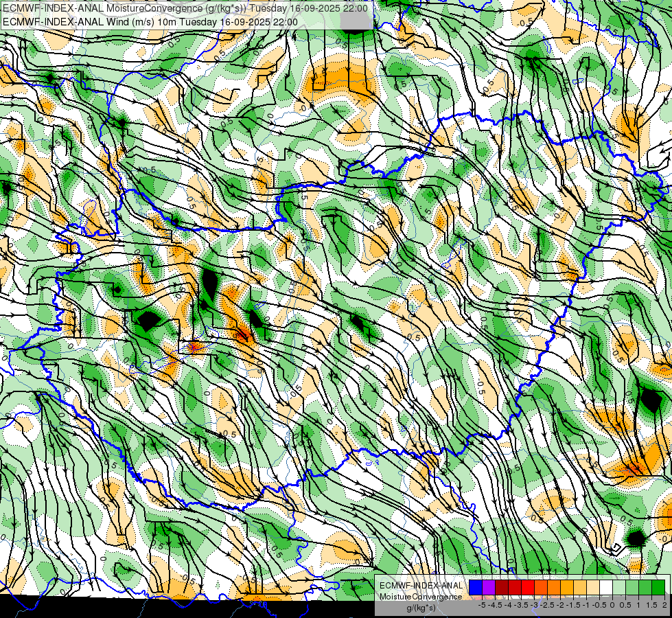This screenshot has width=672, height=618.
Task: Click the purple legend swatch
Action: click(489, 588)
